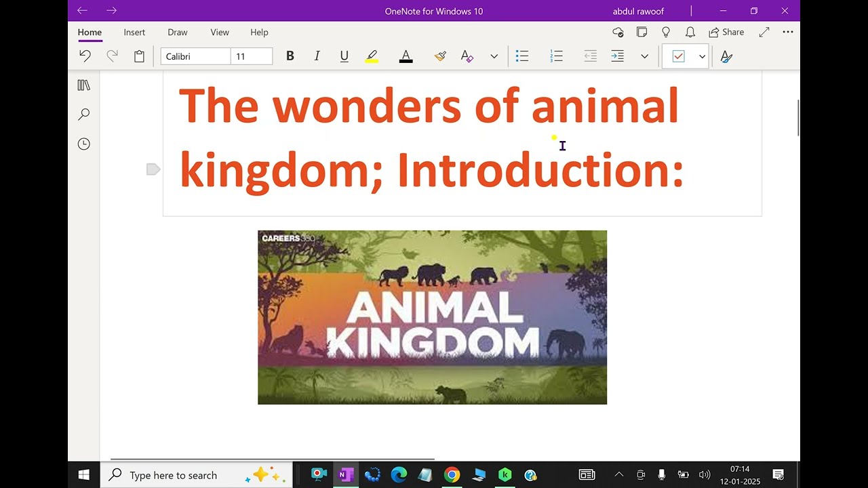Toggle bold formatting
Image resolution: width=868 pixels, height=488 pixels.
click(x=290, y=56)
